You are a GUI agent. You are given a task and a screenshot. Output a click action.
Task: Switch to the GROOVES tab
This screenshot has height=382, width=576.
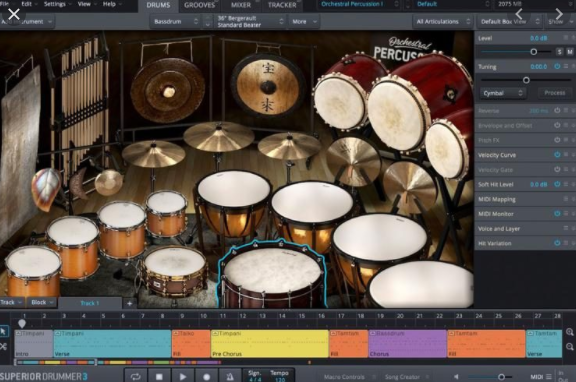(x=199, y=5)
